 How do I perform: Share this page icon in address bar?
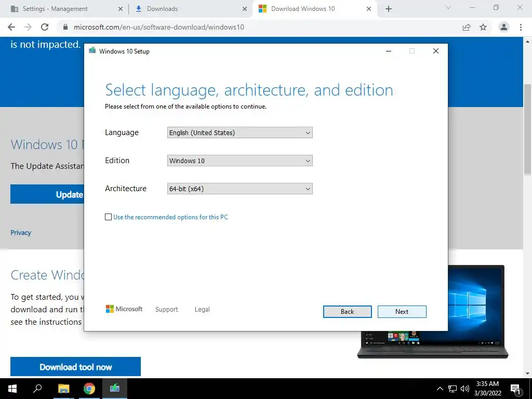(467, 27)
